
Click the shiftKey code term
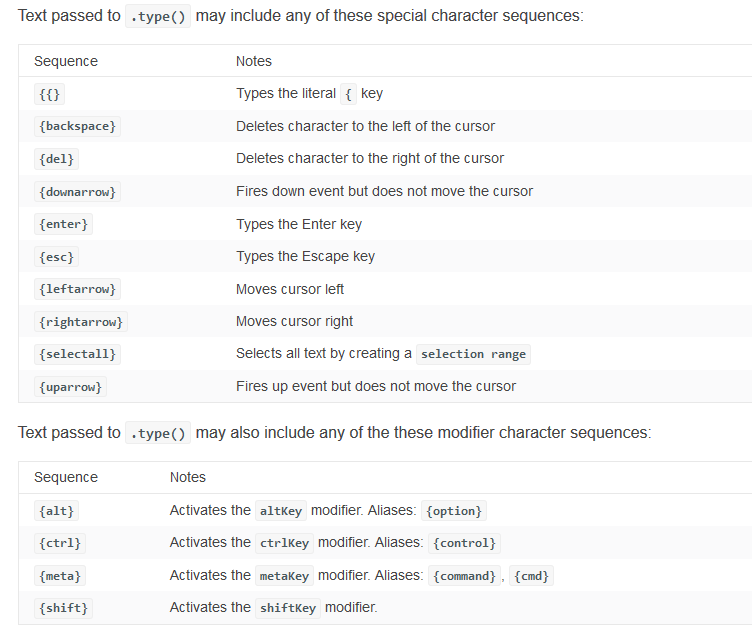(x=288, y=608)
